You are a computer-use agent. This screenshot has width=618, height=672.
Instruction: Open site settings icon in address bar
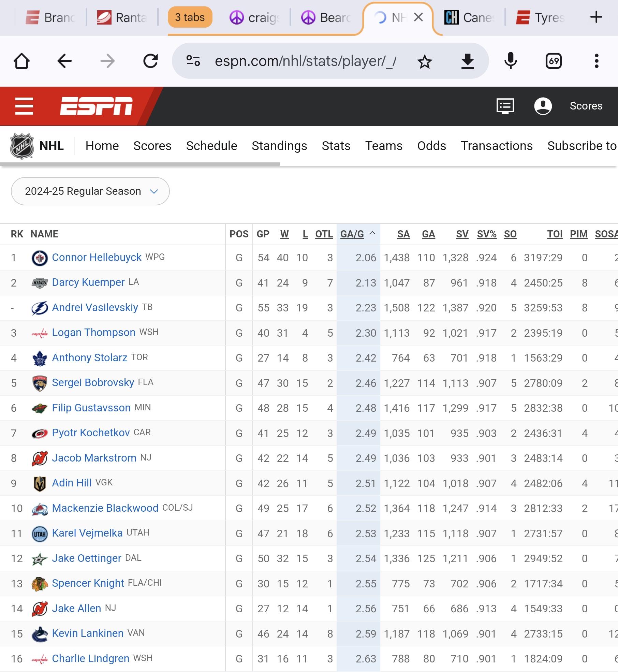(x=193, y=61)
